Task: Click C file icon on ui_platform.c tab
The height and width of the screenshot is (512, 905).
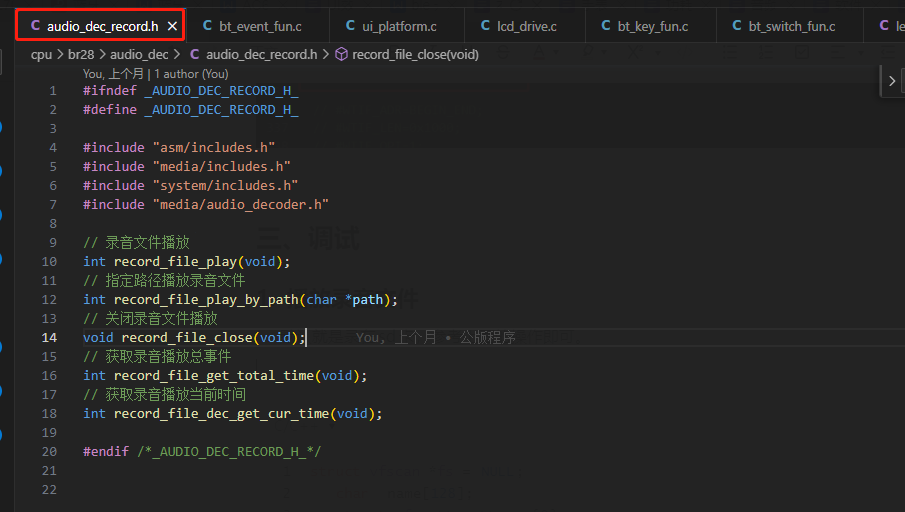Action: [350, 26]
